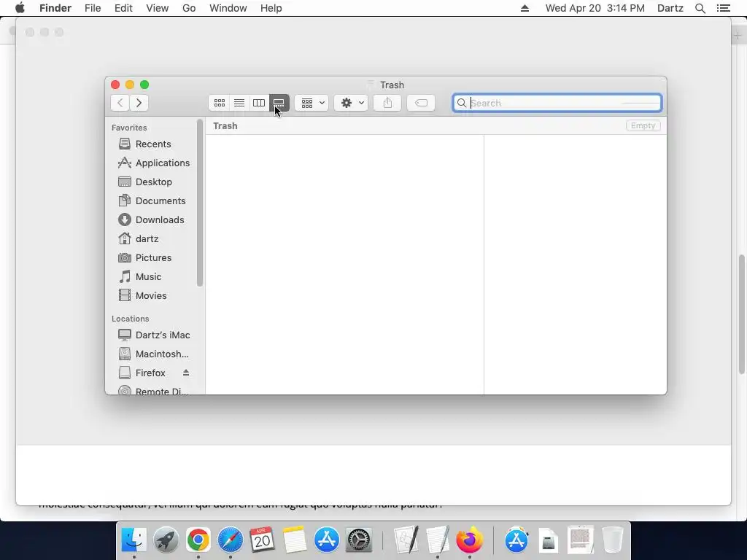Open Notification Center list icon
The height and width of the screenshot is (560, 747).
[723, 8]
